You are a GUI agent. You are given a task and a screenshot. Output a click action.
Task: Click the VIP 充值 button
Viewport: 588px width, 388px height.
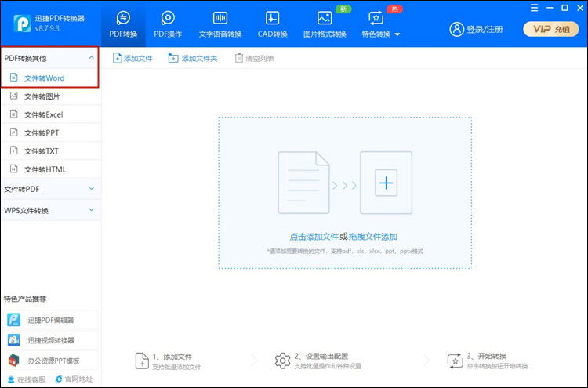[x=551, y=29]
